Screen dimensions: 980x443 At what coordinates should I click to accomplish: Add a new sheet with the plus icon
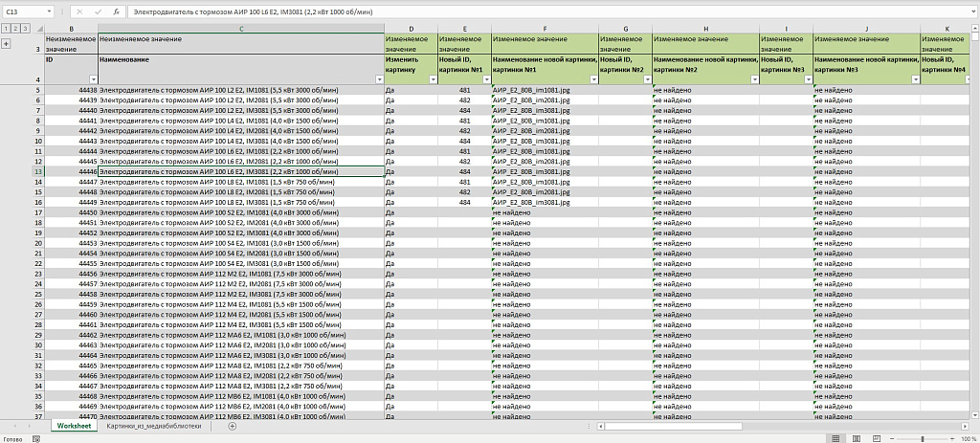coord(233,426)
